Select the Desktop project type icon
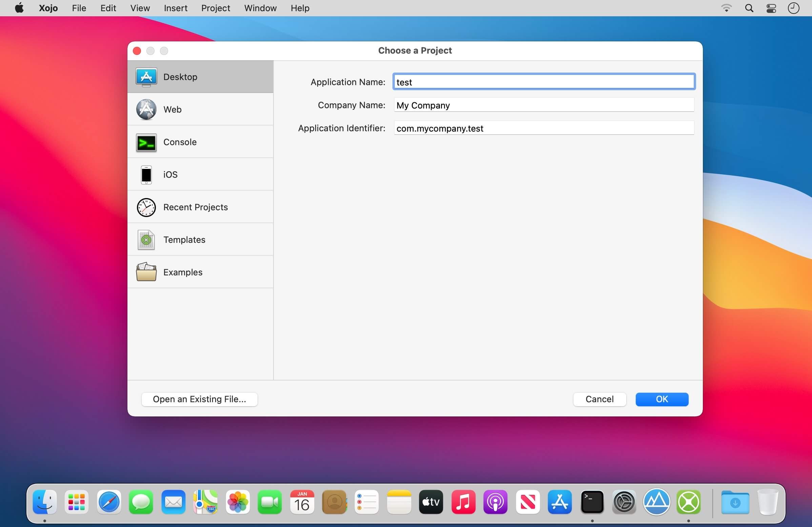The height and width of the screenshot is (527, 812). pos(146,77)
